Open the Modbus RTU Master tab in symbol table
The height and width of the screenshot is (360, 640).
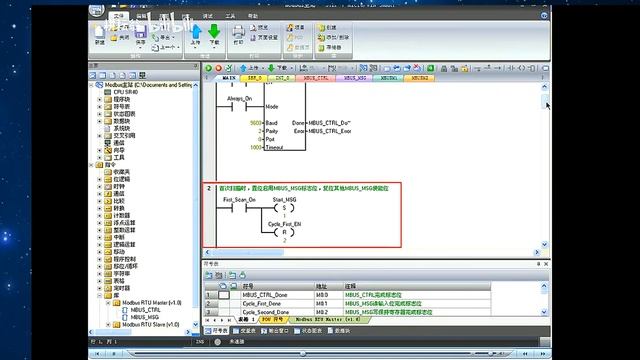(328, 320)
